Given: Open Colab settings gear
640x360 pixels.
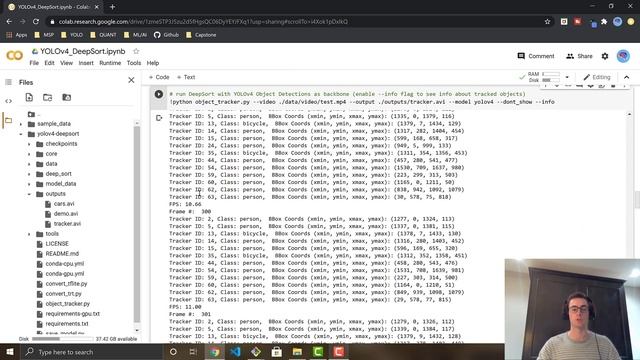Looking at the screenshot, I should coord(605,56).
